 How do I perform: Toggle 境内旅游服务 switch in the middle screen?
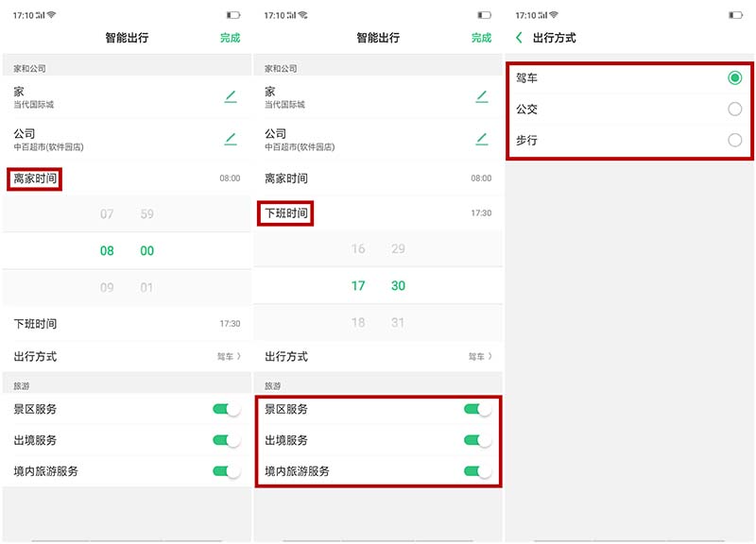(477, 471)
